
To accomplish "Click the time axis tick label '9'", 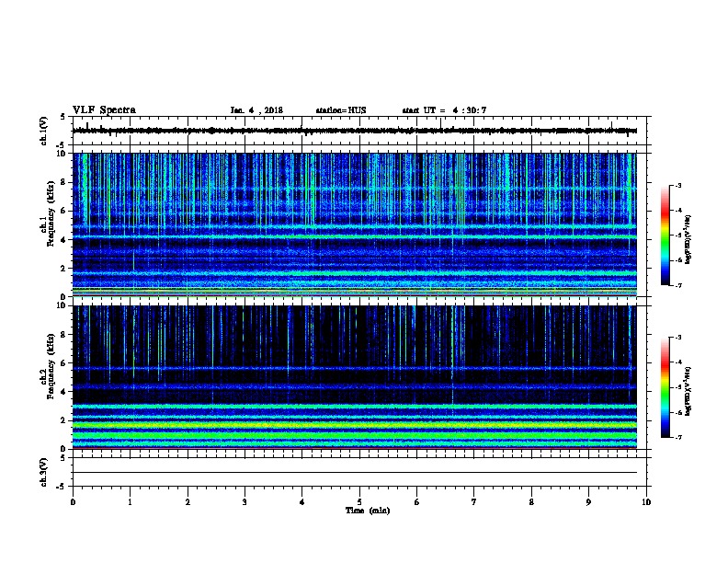I will 588,502.
